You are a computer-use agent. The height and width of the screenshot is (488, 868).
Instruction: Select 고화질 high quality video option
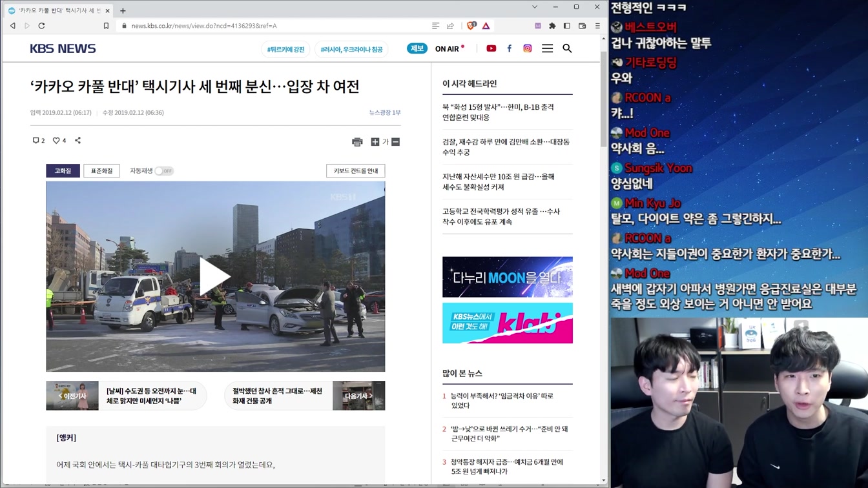63,171
